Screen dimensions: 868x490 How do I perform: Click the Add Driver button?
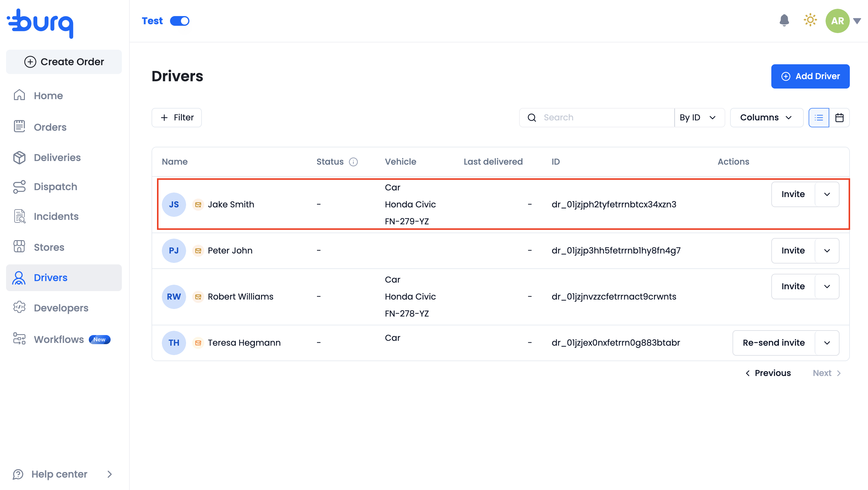point(810,76)
